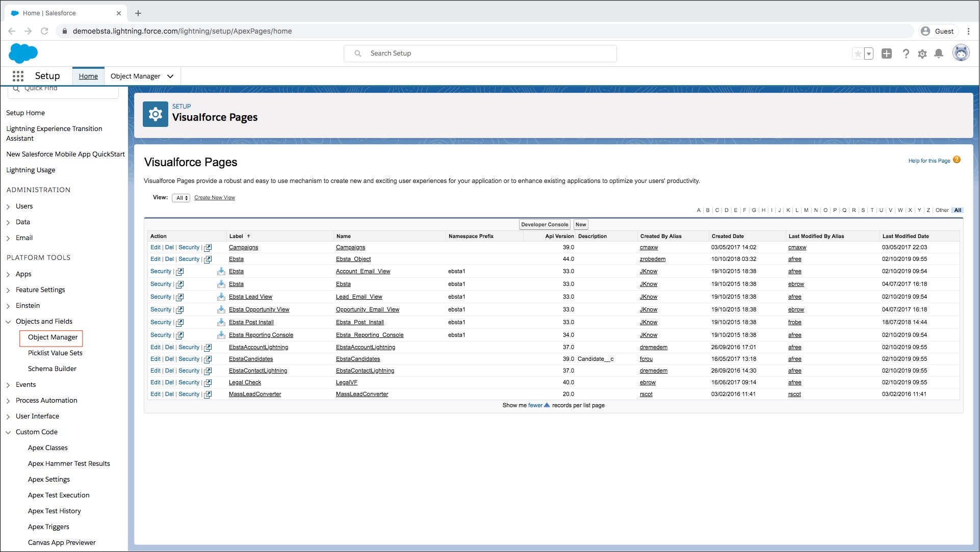Open the Notifications bell icon
The width and height of the screenshot is (980, 552).
tap(939, 54)
